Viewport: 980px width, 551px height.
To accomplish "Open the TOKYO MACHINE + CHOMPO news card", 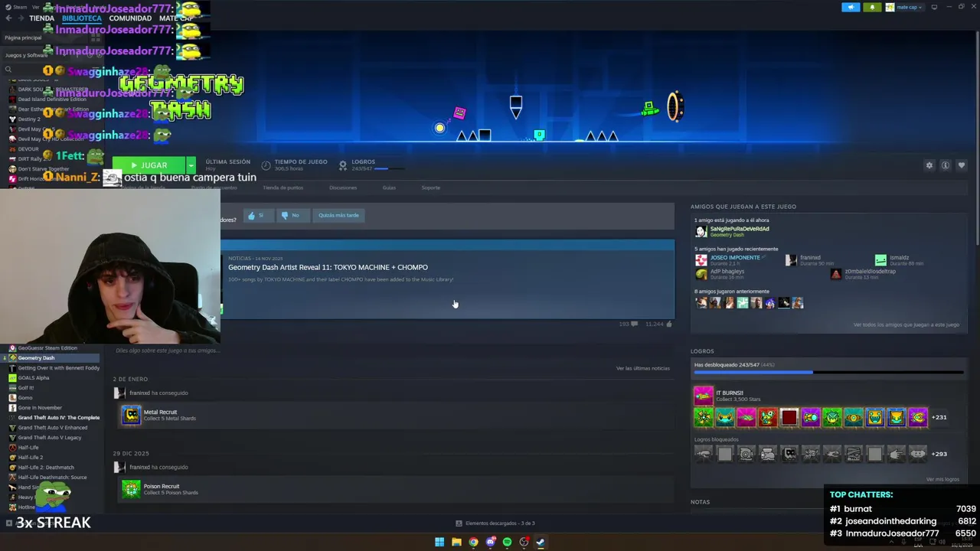I will (x=447, y=279).
